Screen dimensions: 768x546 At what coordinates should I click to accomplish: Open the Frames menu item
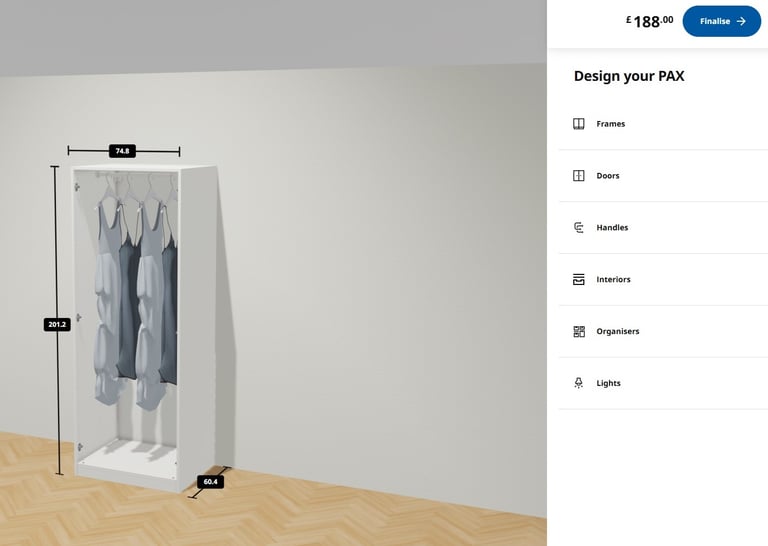(x=663, y=124)
